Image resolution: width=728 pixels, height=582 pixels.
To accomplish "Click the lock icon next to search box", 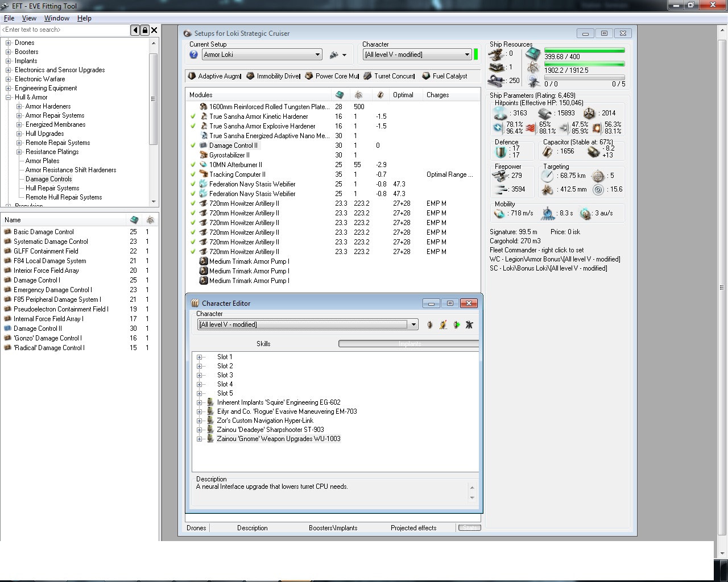I will pos(144,30).
